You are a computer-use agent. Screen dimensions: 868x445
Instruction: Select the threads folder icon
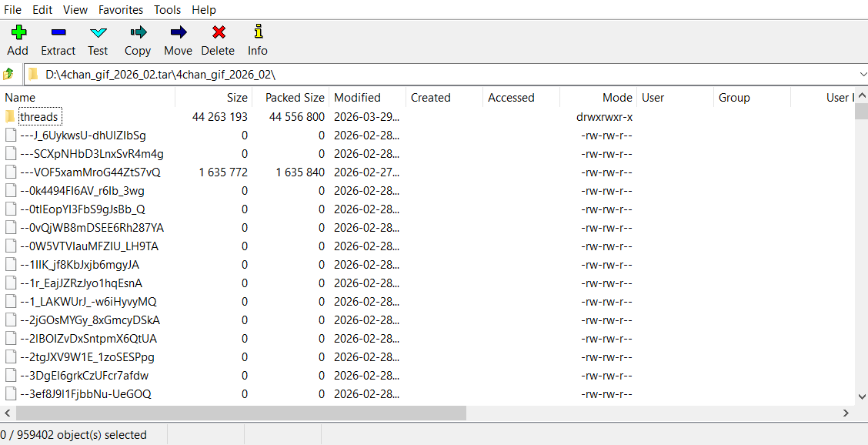(x=10, y=116)
